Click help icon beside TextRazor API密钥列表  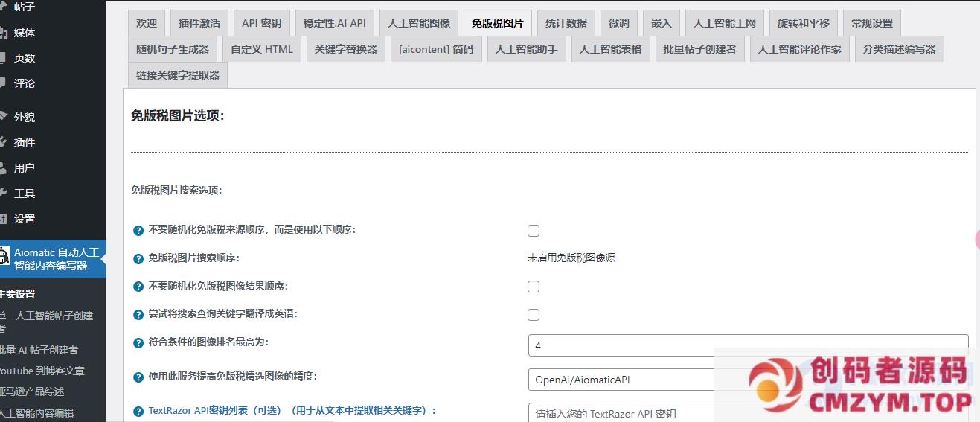(x=138, y=412)
